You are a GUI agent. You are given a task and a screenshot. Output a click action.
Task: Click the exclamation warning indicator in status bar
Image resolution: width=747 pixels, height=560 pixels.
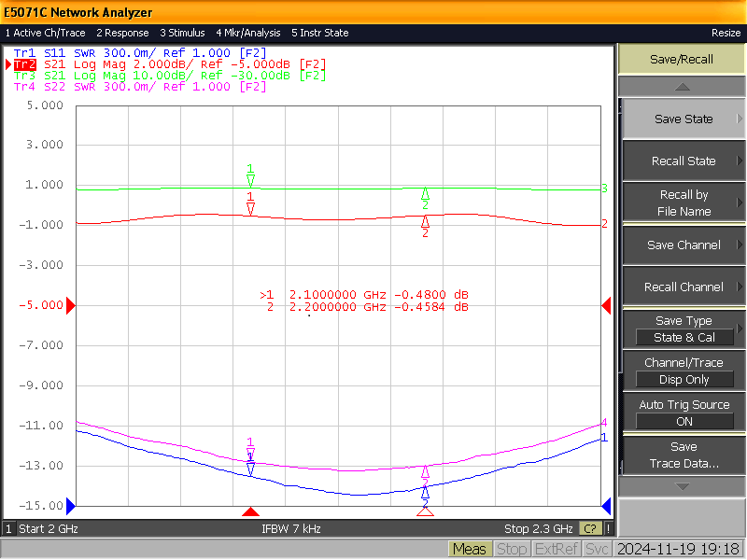(609, 528)
